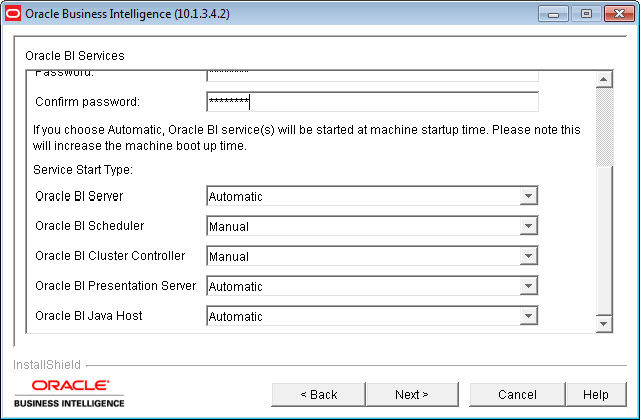
Task: Click the Service Start Type heading
Action: click(x=83, y=169)
